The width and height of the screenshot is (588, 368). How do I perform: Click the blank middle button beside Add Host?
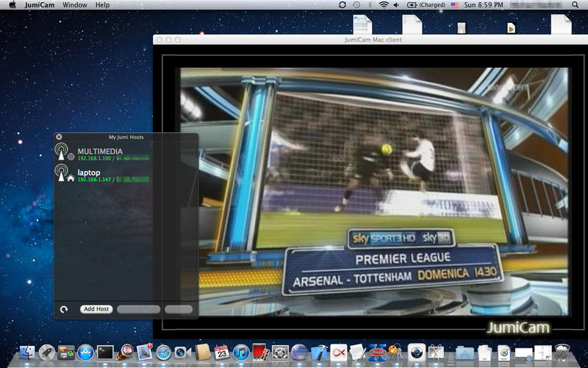[139, 309]
